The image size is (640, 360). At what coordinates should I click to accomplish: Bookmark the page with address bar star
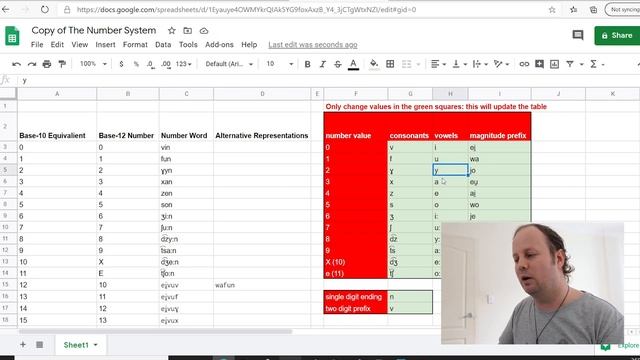pos(552,9)
